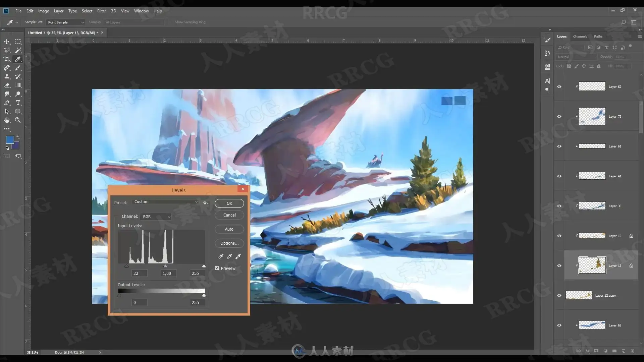Select the Dodge tool
This screenshot has height=362, width=644.
(x=18, y=94)
